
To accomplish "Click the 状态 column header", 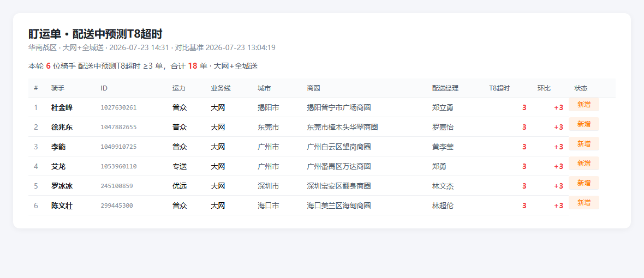I will 581,88.
